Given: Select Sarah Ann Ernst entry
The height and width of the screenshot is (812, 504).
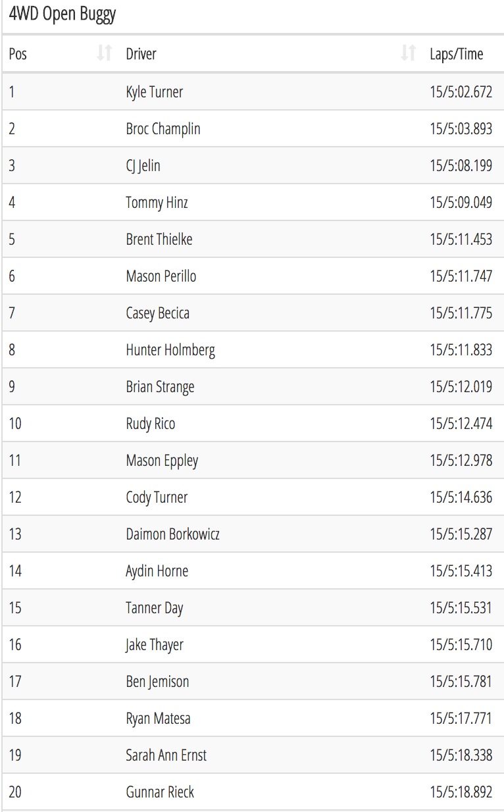Looking at the screenshot, I should [166, 755].
